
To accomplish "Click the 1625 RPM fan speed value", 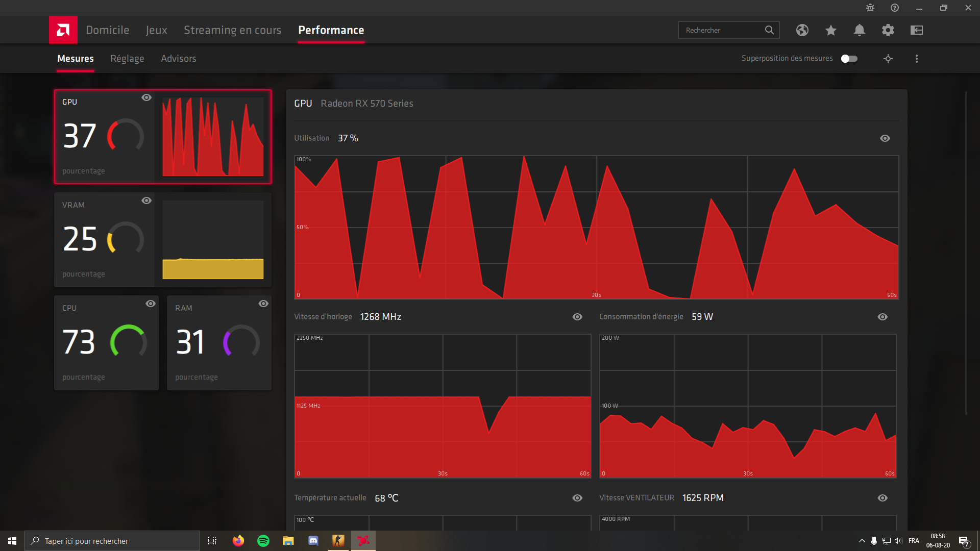I will point(703,498).
